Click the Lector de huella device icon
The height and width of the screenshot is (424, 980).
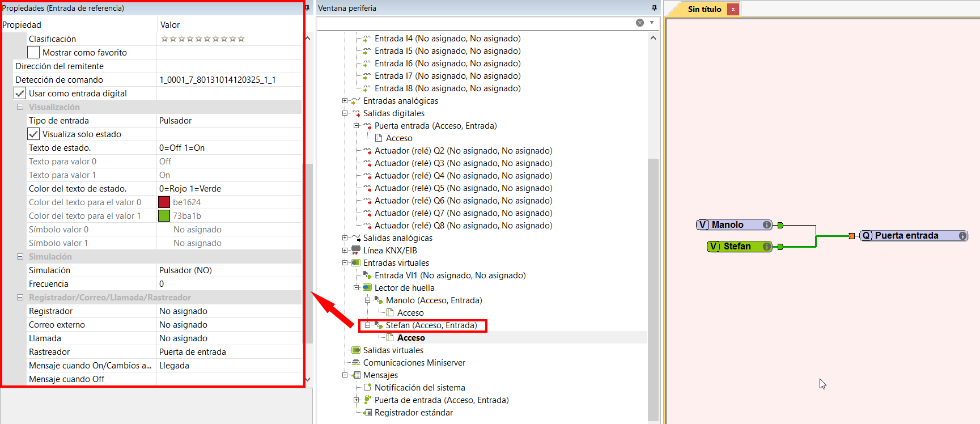click(x=367, y=288)
